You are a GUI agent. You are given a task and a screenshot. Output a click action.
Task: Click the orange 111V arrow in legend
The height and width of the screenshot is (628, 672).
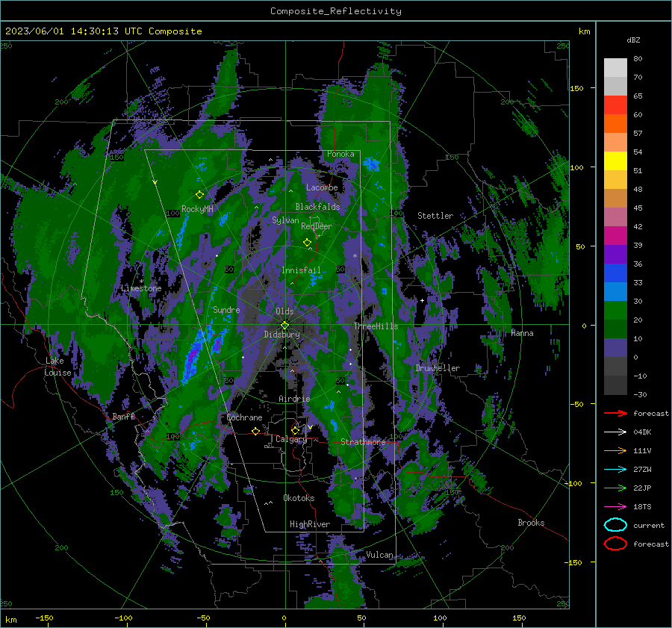[x=615, y=450]
